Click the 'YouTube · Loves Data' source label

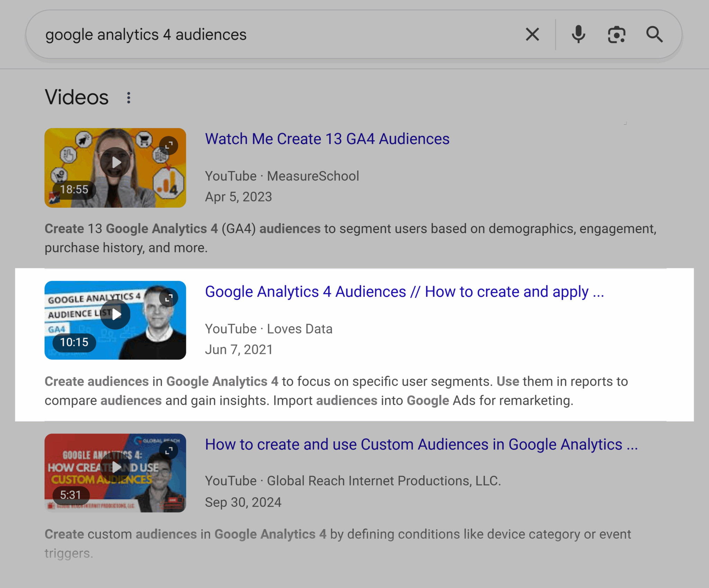tap(269, 329)
